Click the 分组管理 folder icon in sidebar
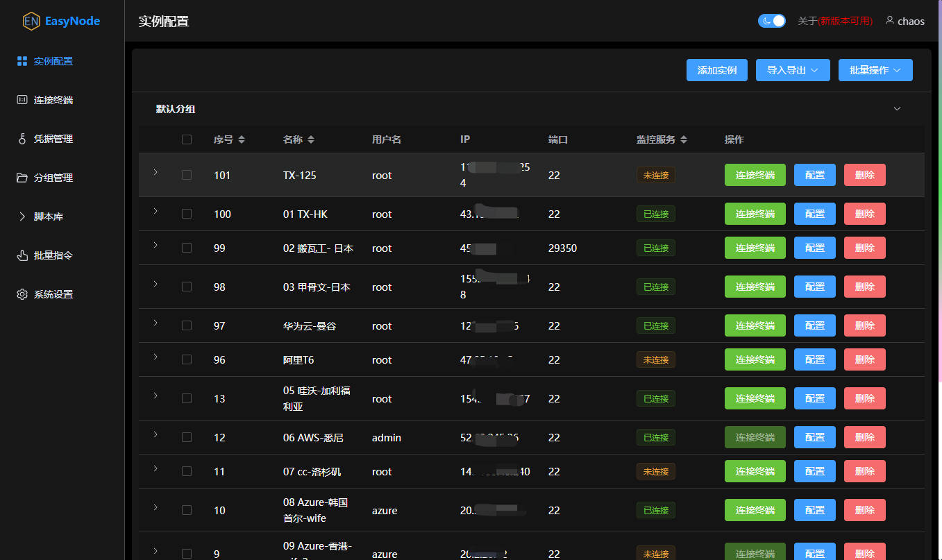This screenshot has width=942, height=560. tap(22, 178)
